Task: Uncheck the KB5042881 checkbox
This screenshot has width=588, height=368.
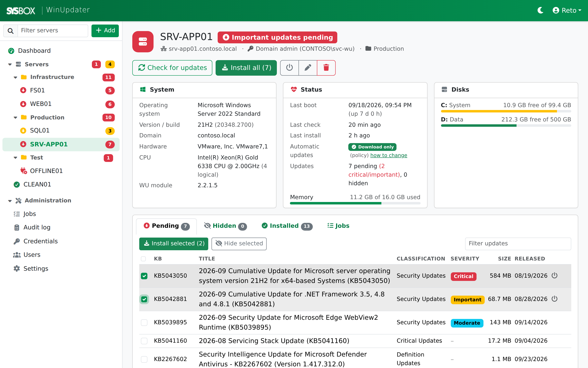Action: pyautogui.click(x=144, y=299)
